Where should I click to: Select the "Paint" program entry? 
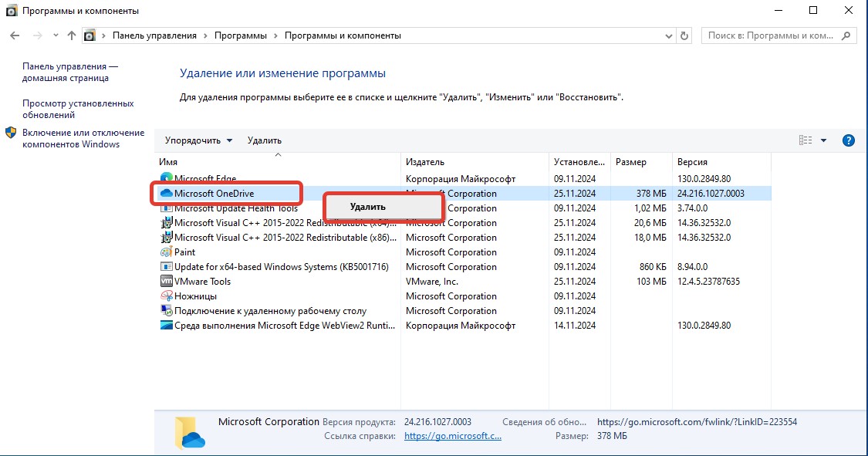pyautogui.click(x=185, y=252)
